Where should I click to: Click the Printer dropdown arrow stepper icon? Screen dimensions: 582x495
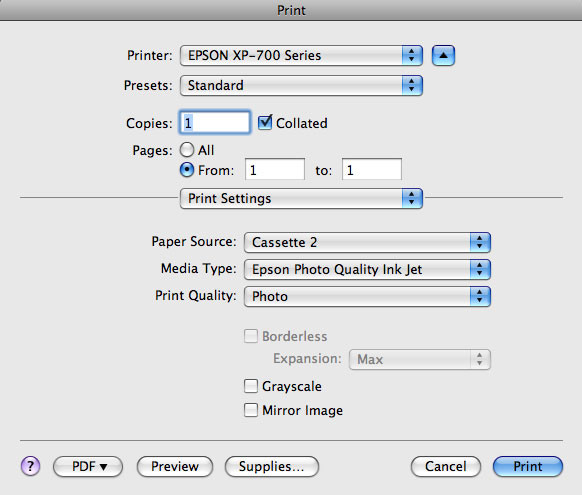click(412, 56)
